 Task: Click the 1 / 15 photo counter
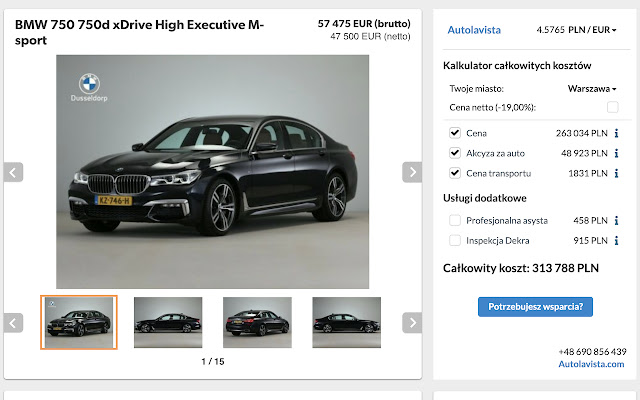[x=213, y=361]
